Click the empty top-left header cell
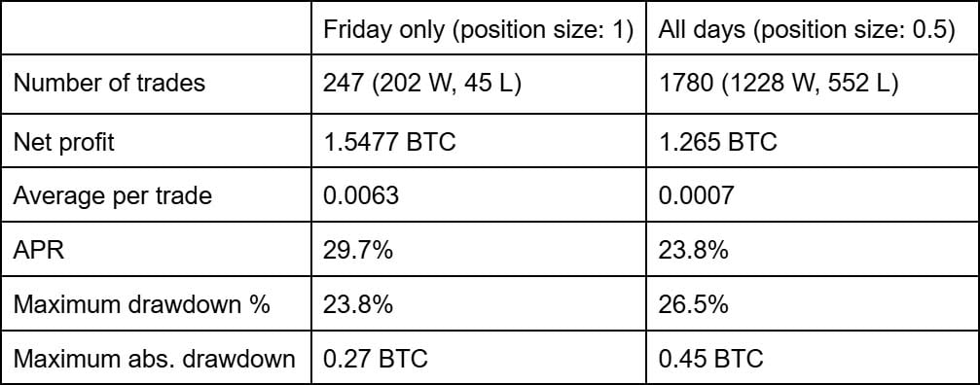Image resolution: width=980 pixels, height=385 pixels. click(x=156, y=28)
